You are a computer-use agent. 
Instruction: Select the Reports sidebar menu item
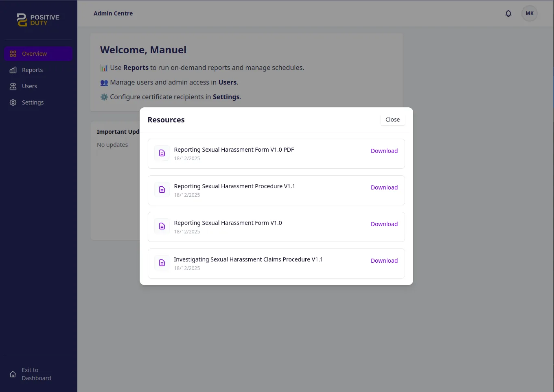click(x=32, y=70)
